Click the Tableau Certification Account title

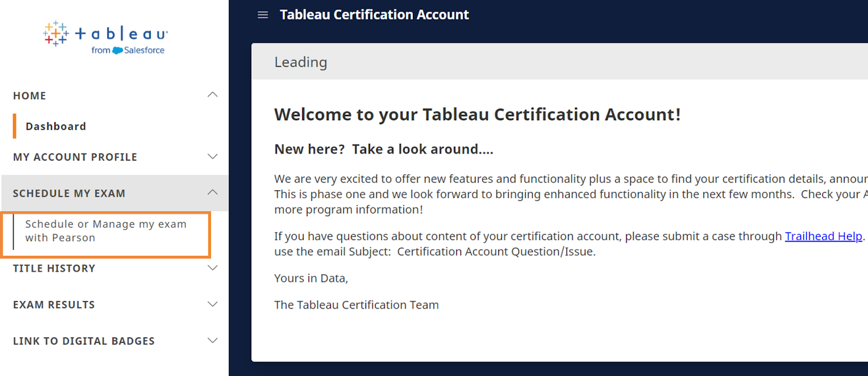[374, 15]
